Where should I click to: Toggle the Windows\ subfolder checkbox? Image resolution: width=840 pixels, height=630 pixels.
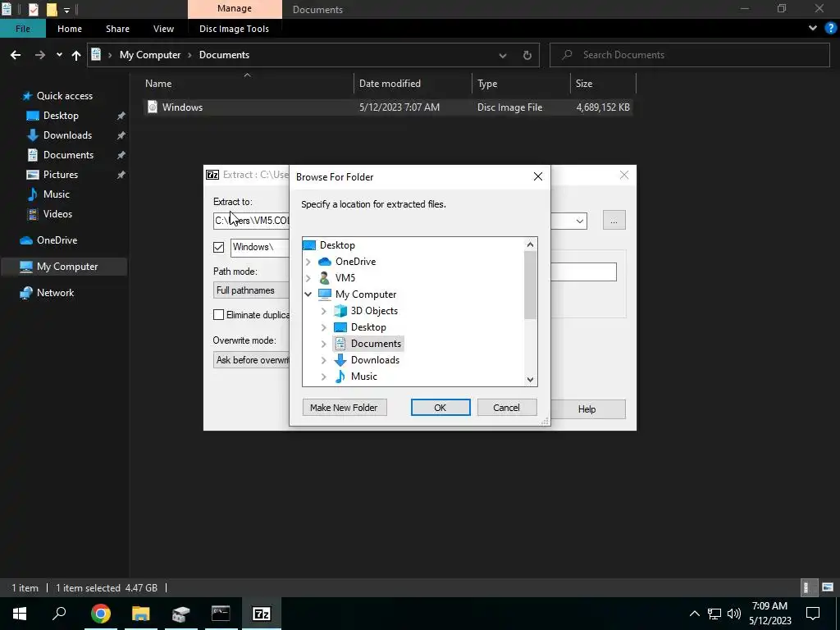(218, 247)
